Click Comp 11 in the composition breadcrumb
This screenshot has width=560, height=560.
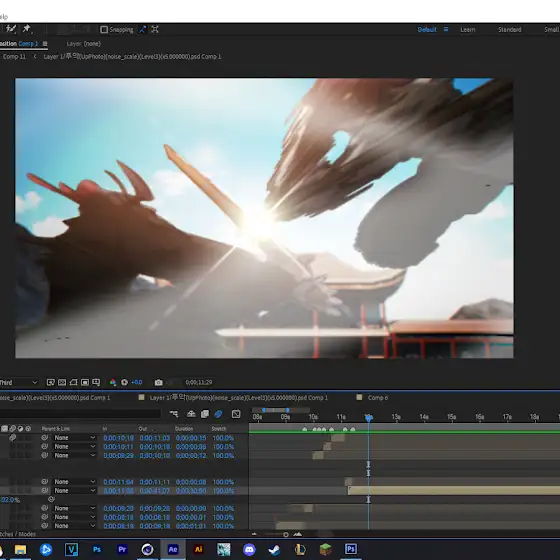(14, 56)
